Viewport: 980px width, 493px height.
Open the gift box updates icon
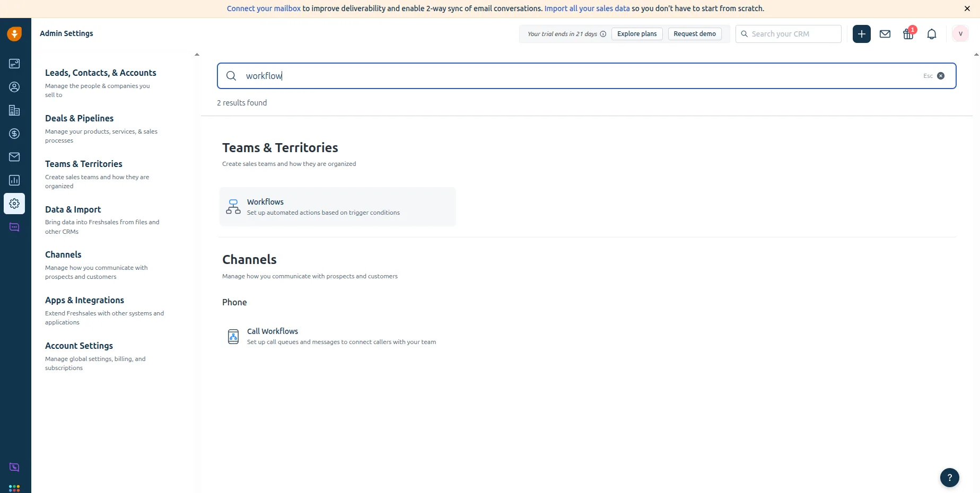[x=908, y=34]
